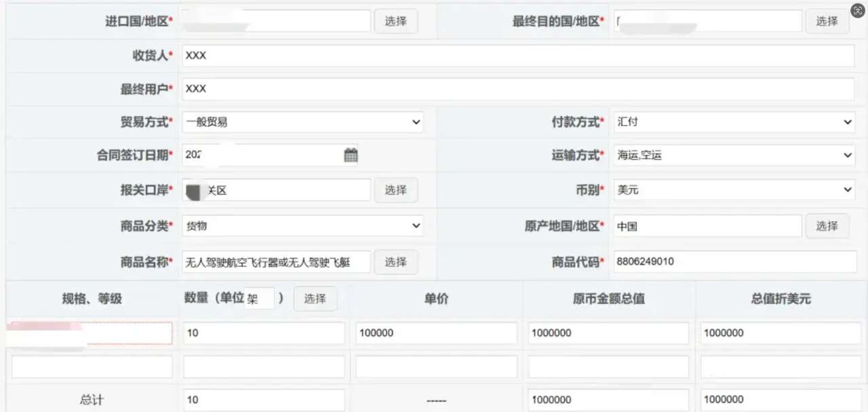Screen dimensions: 868x412
Task: Open the 币别 dropdown showing 美元
Action: click(734, 190)
